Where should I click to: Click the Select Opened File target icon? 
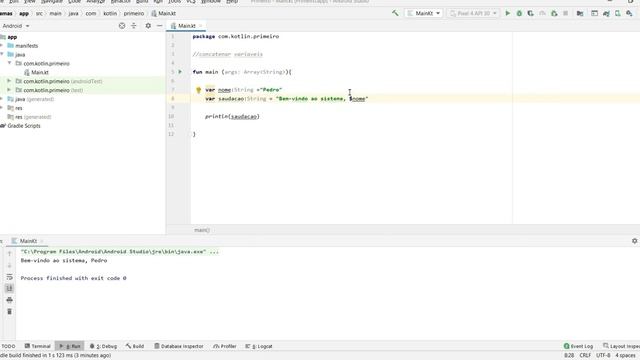click(x=122, y=26)
